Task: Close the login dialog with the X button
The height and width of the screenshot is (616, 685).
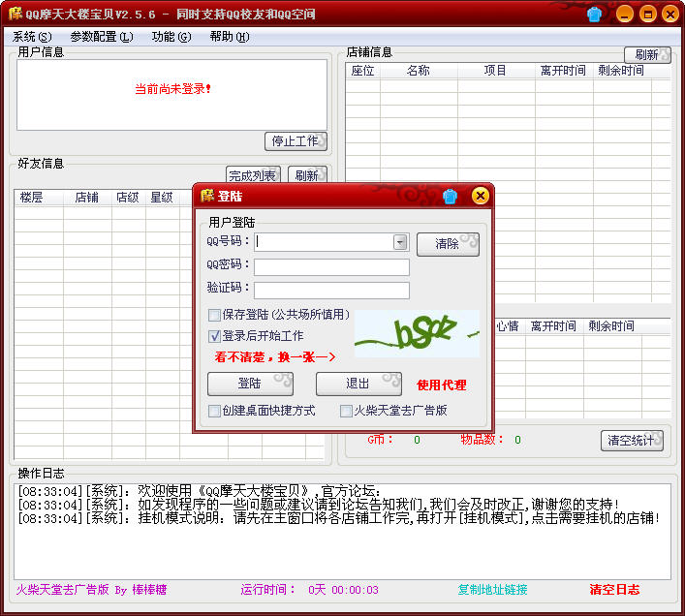Action: [481, 196]
